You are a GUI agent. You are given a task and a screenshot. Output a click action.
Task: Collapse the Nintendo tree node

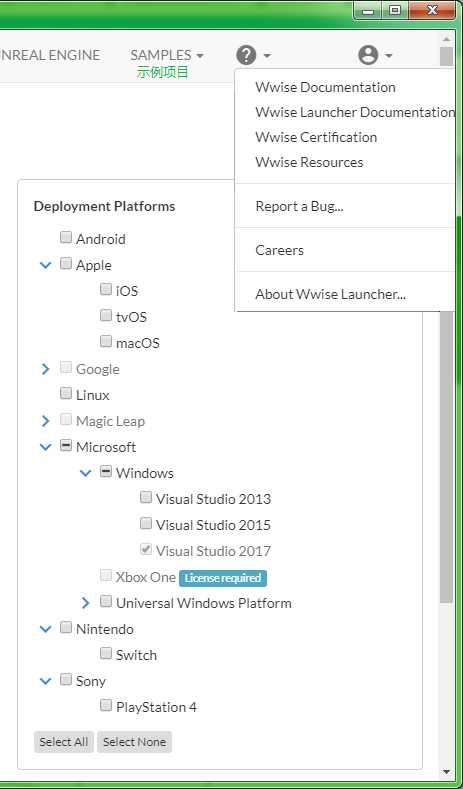pos(45,629)
